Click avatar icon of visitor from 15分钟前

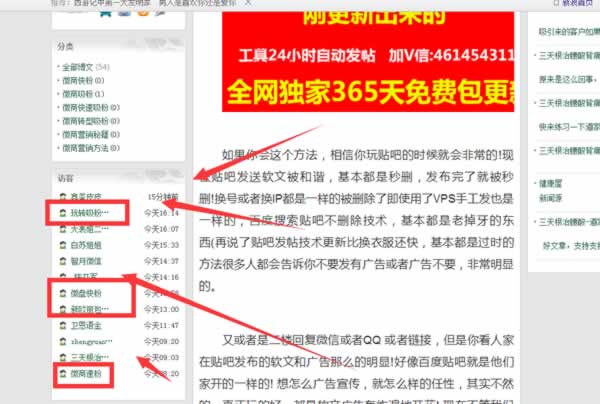coord(63,197)
